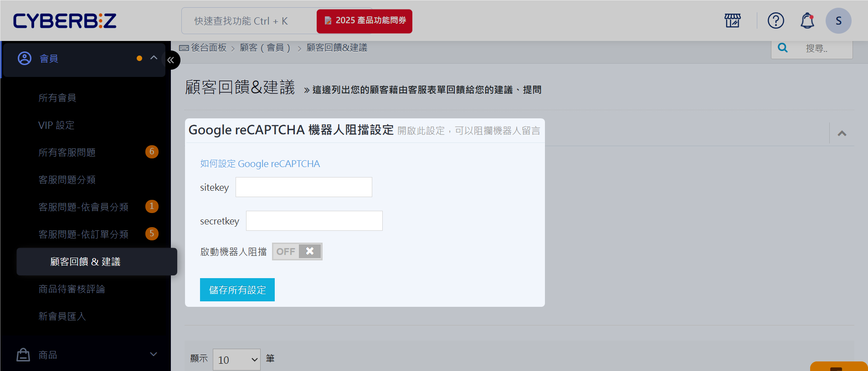Go to 所有客服問題 in sidebar

(67, 152)
